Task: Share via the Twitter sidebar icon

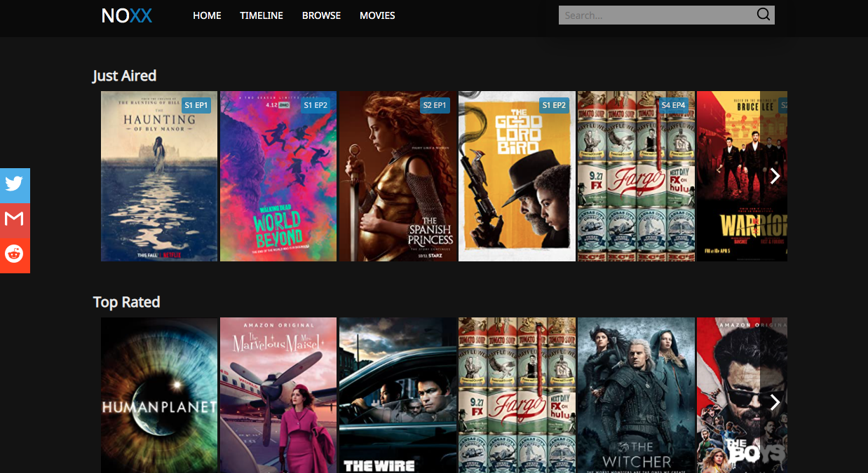Action: coord(15,185)
